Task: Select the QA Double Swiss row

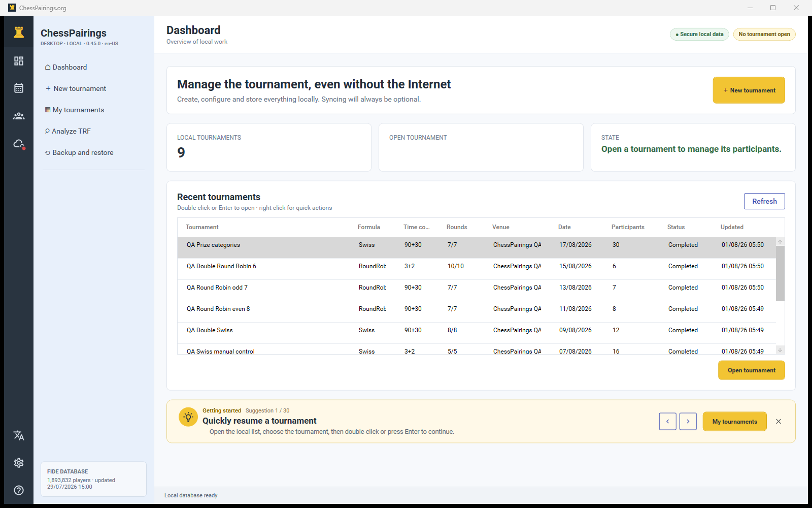Action: [x=477, y=333]
